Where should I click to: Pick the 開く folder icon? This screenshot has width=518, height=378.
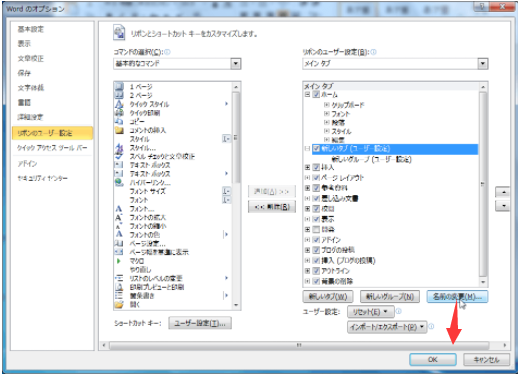[x=119, y=304]
